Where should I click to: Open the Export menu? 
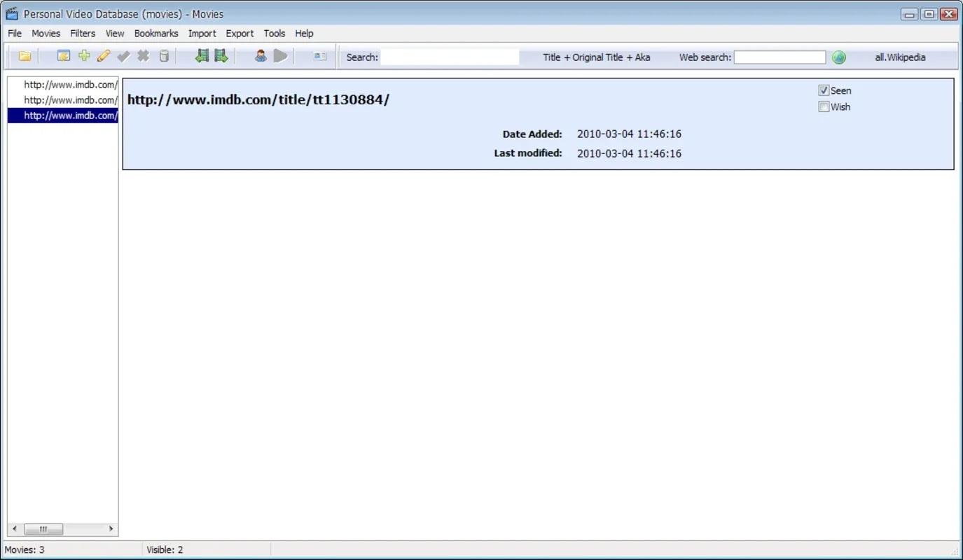click(x=240, y=33)
